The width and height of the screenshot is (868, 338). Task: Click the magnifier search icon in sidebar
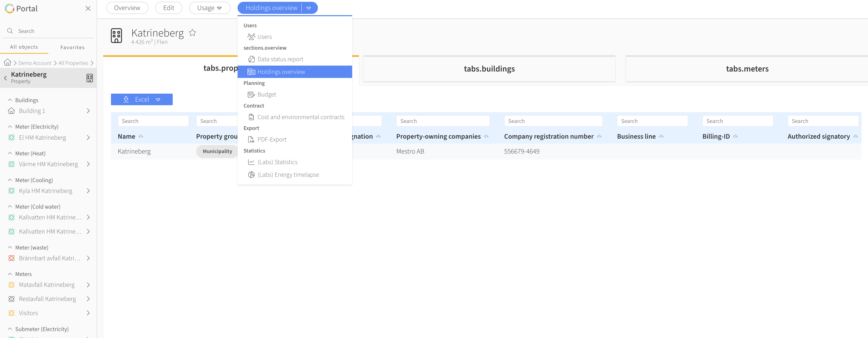(x=10, y=31)
